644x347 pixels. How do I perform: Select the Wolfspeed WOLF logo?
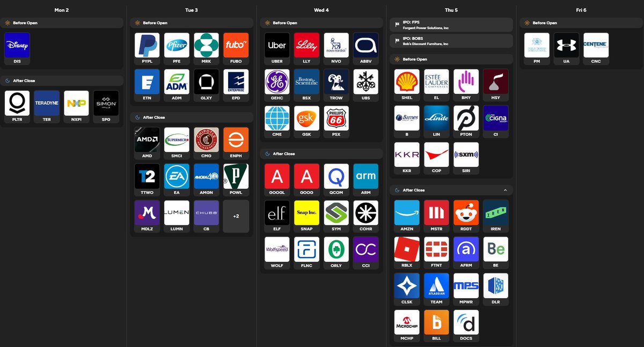tap(277, 249)
